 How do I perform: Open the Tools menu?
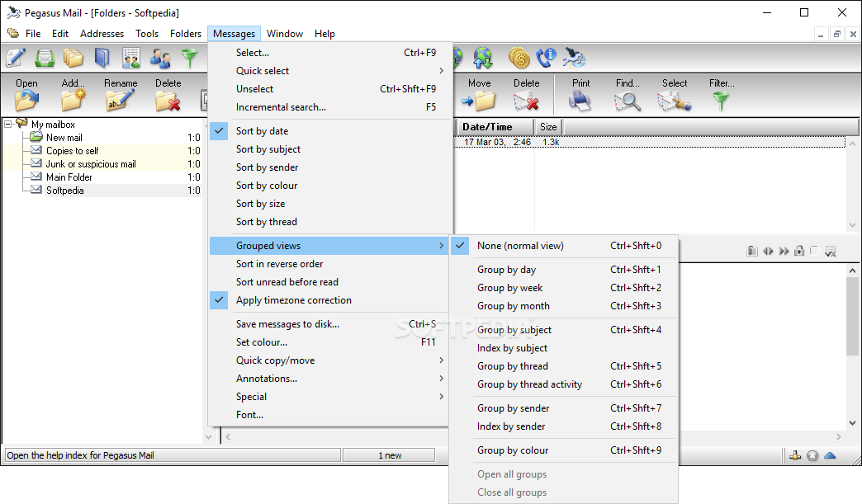(x=147, y=34)
